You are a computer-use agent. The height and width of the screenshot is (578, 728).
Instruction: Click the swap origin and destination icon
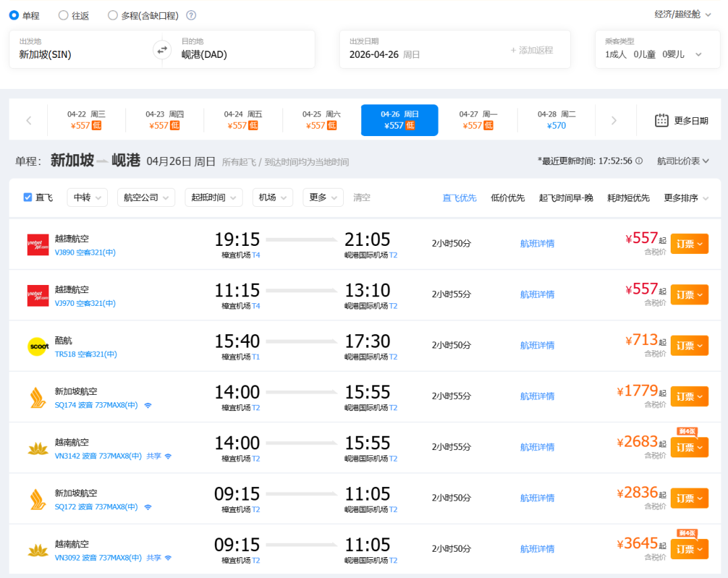(162, 49)
